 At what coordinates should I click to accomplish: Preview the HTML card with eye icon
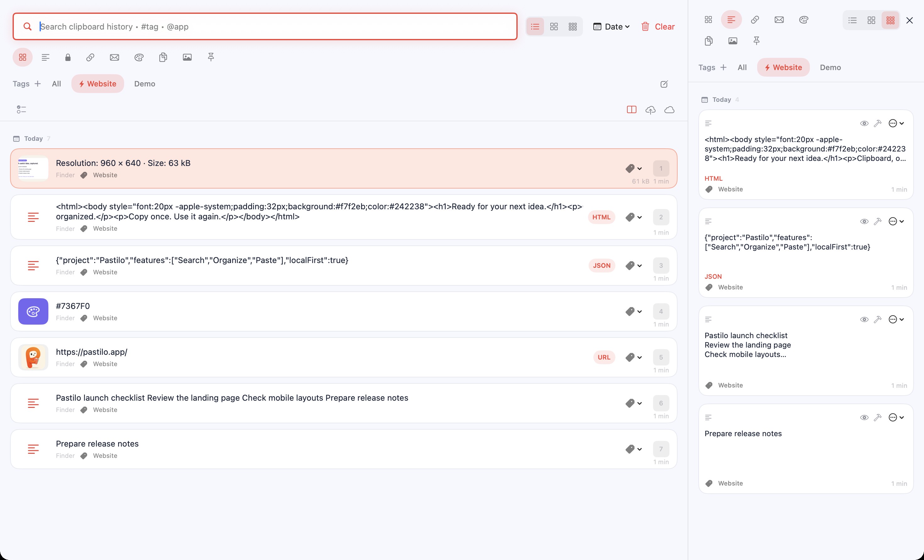click(864, 124)
